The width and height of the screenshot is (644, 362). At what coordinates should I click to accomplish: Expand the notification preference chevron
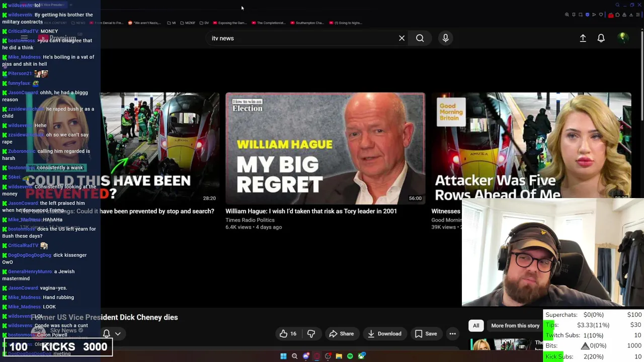point(118,334)
